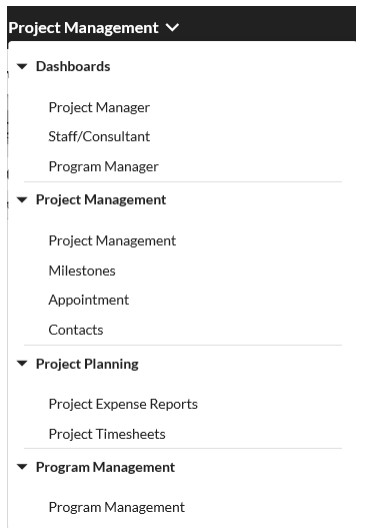The height and width of the screenshot is (532, 367).
Task: Collapse the Dashboards section arrow
Action: (x=22, y=66)
